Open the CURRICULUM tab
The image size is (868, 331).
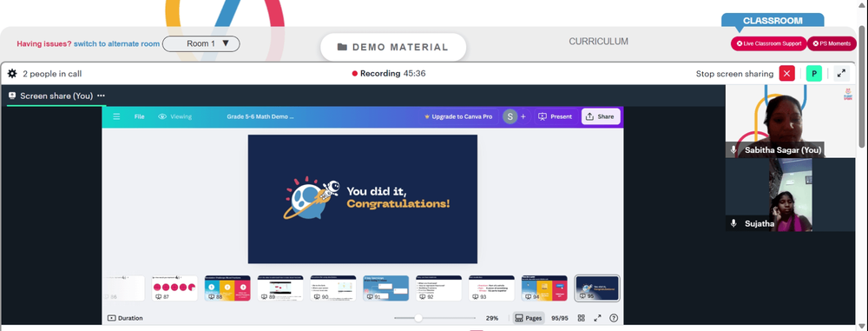click(x=598, y=42)
